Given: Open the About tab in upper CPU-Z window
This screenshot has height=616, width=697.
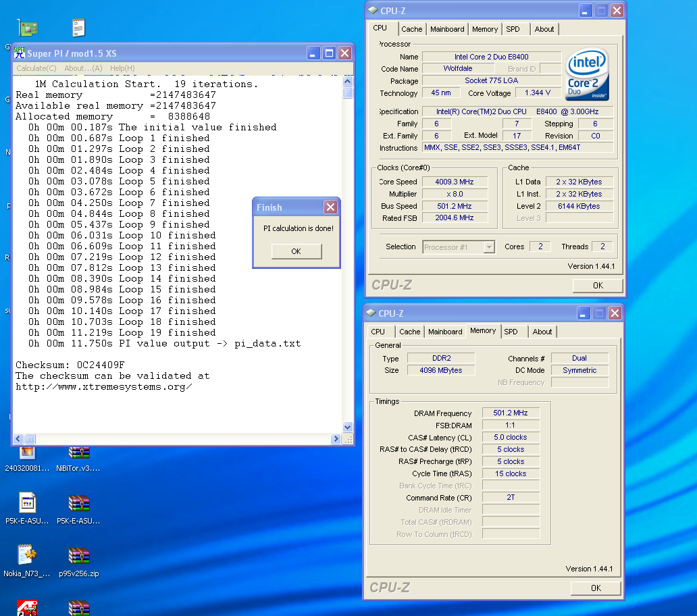Looking at the screenshot, I should point(544,29).
